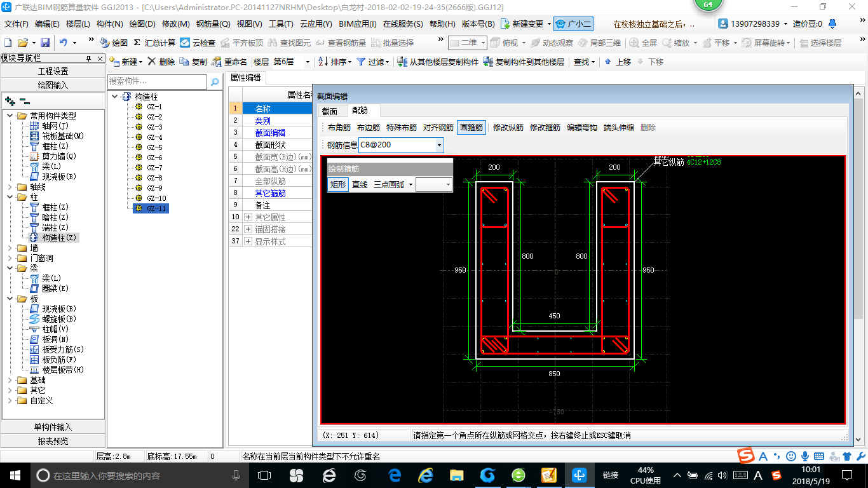This screenshot has height=488, width=868.
Task: Click the Cortana search box
Action: pyautogui.click(x=140, y=475)
